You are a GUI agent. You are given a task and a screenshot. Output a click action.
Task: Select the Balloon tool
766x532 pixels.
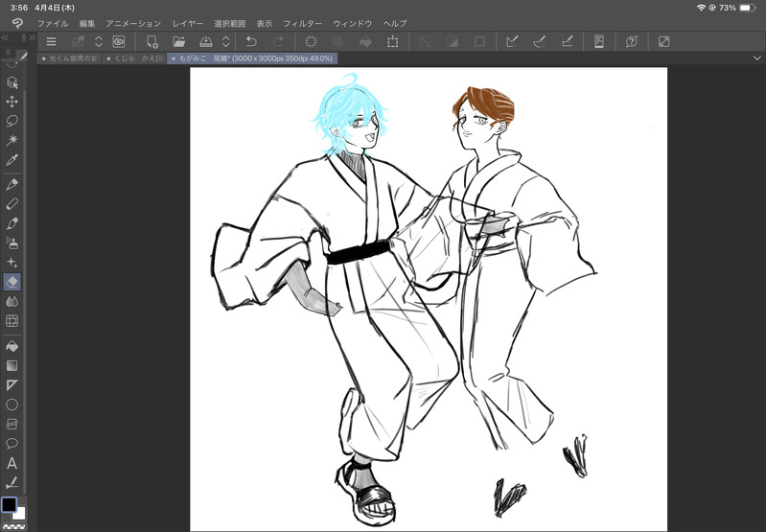(x=12, y=444)
